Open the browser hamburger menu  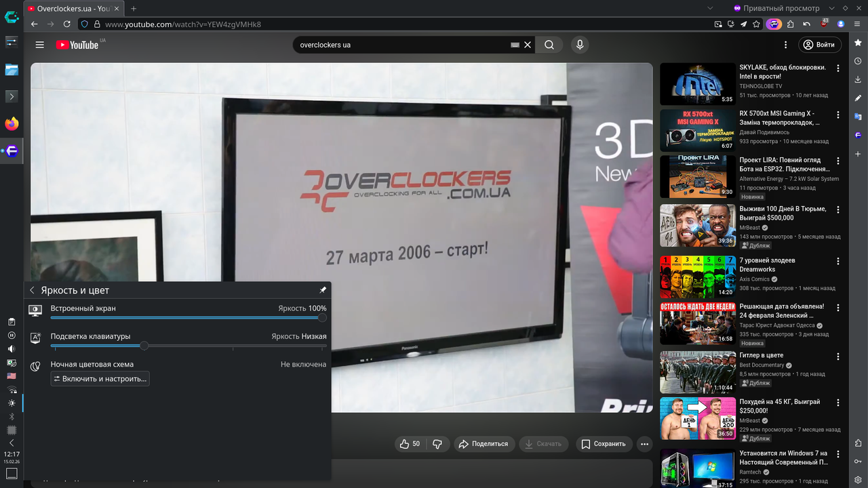point(858,24)
